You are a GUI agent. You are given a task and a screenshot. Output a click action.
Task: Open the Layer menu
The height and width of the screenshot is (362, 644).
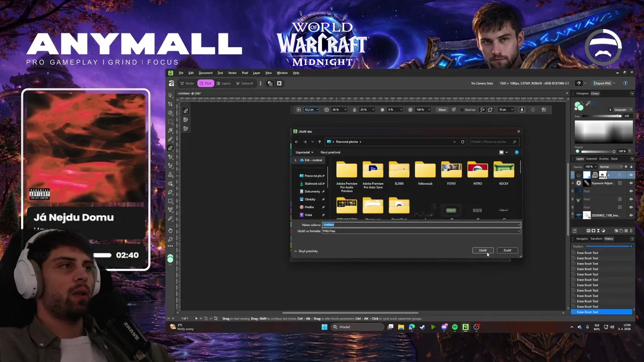pos(257,73)
